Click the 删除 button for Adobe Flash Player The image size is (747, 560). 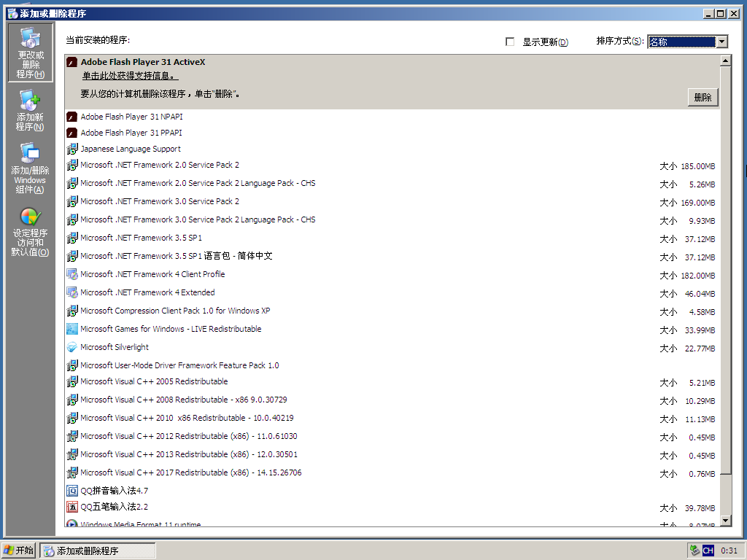702,96
